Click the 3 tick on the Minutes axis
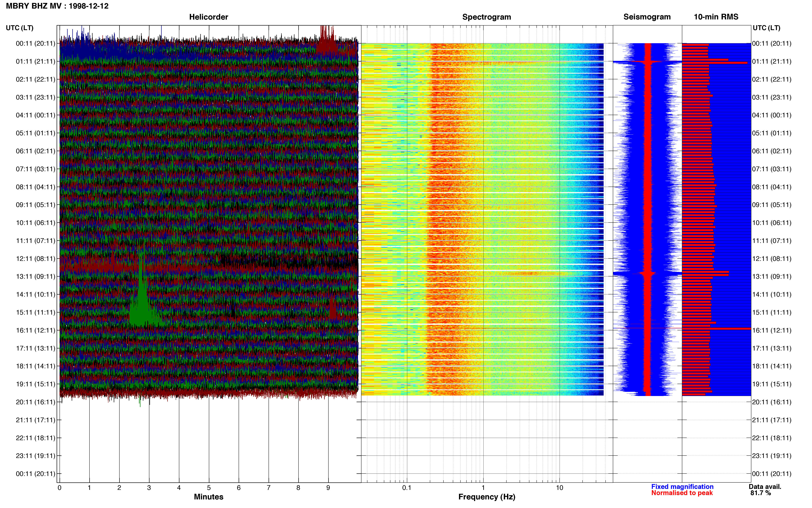This screenshot has height=508, width=812. [x=149, y=488]
